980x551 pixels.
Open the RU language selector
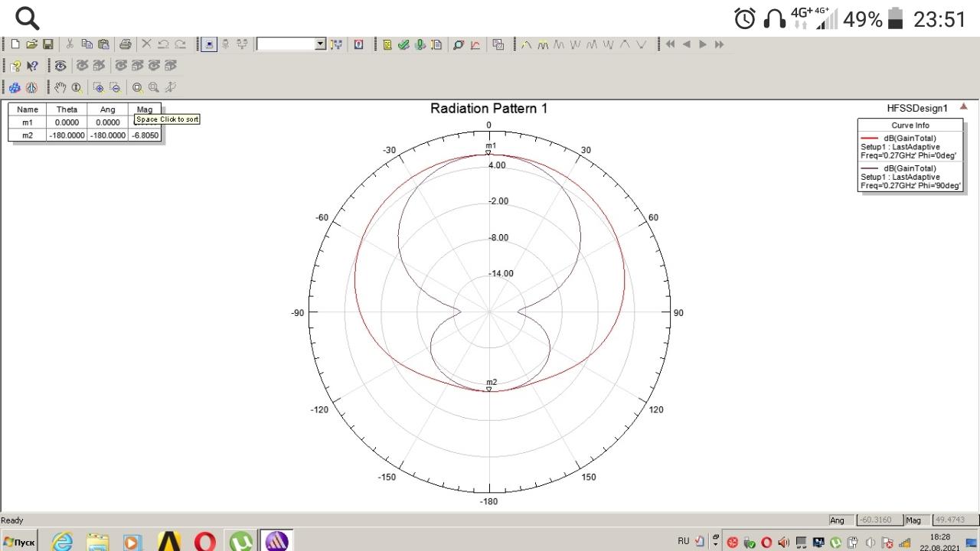click(x=683, y=541)
